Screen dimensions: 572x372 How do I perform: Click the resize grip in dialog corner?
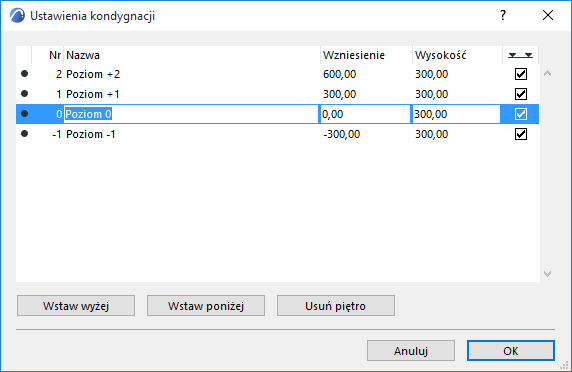click(x=565, y=365)
